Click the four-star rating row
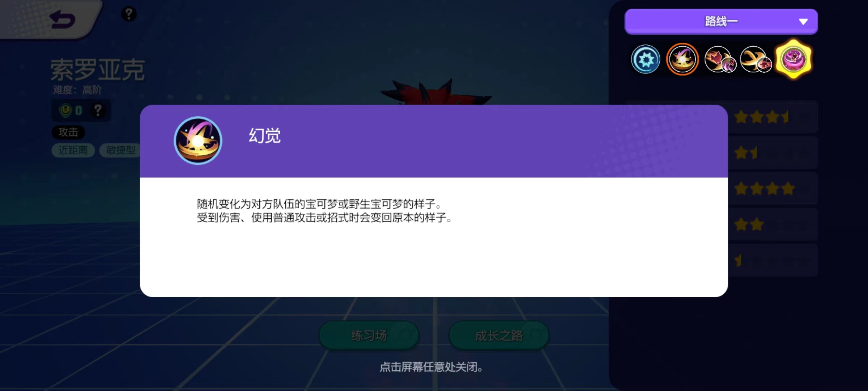The width and height of the screenshot is (868, 391). pyautogui.click(x=773, y=189)
